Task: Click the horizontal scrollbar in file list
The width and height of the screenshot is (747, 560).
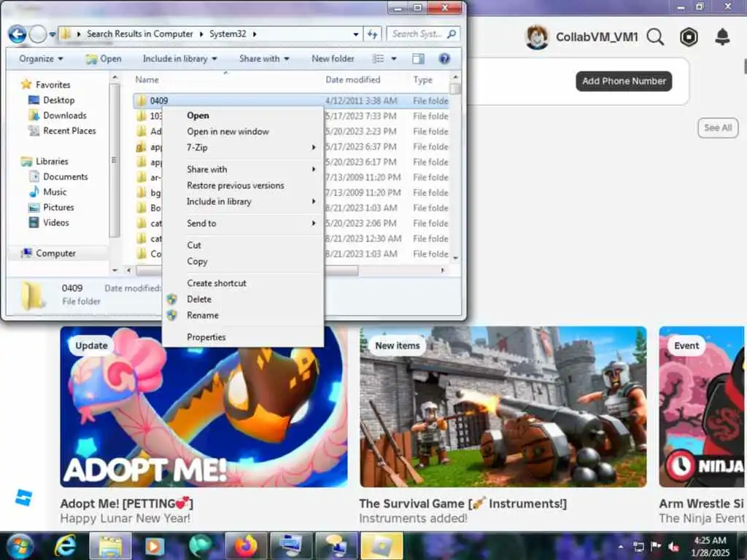Action: [247, 271]
